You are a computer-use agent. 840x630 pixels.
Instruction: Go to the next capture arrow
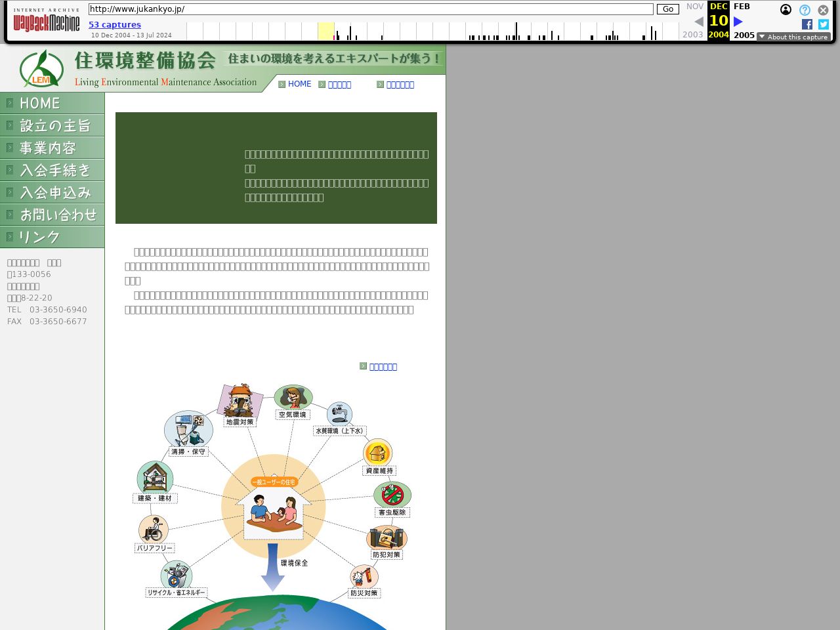tap(738, 22)
